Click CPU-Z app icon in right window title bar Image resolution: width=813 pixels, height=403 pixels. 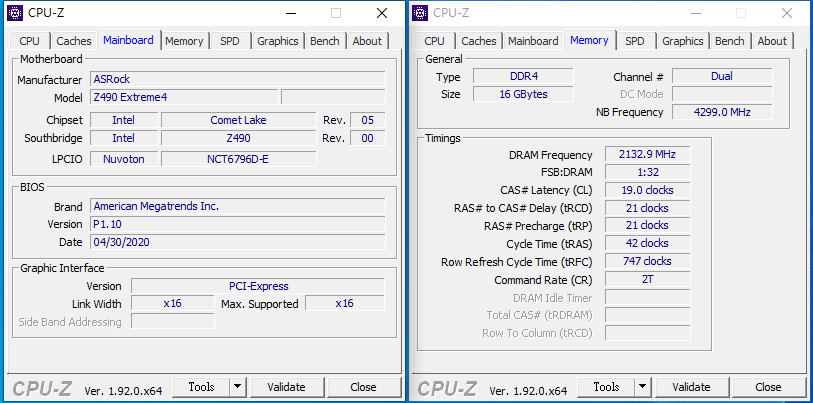point(420,12)
